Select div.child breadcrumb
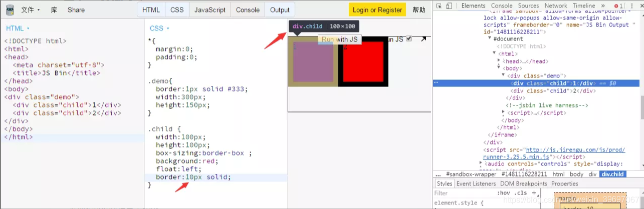This screenshot has height=209, width=644. (x=612, y=174)
